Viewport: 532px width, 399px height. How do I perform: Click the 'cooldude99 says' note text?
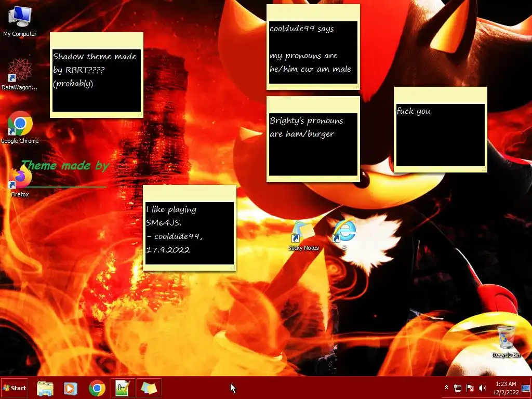(302, 29)
